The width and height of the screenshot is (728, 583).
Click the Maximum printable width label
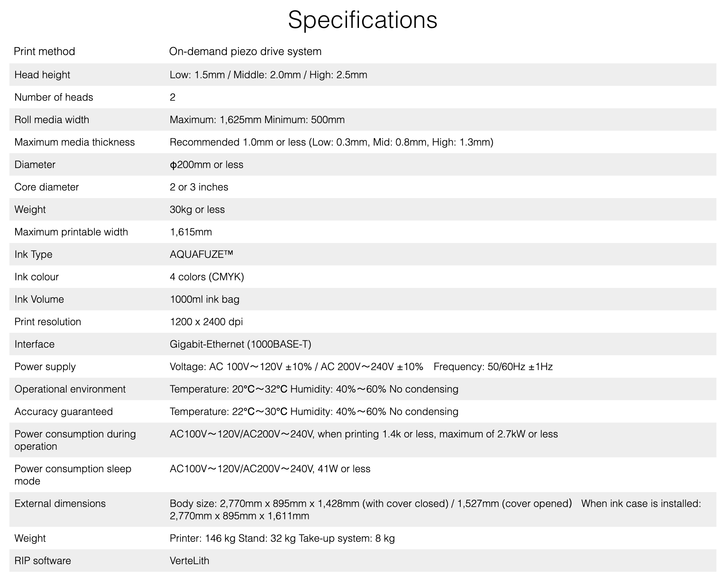tap(71, 232)
